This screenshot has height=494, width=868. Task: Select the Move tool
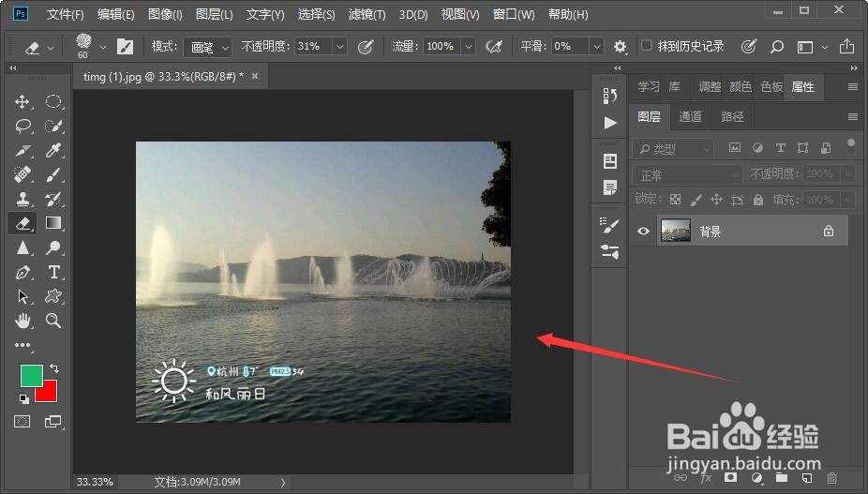pyautogui.click(x=22, y=101)
